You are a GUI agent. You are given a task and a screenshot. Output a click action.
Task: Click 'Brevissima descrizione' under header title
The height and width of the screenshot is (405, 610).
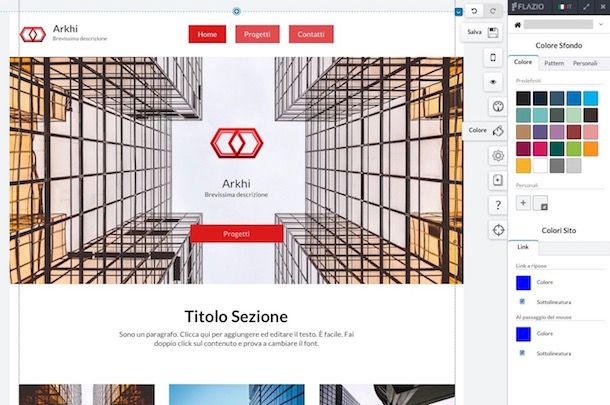pos(80,39)
